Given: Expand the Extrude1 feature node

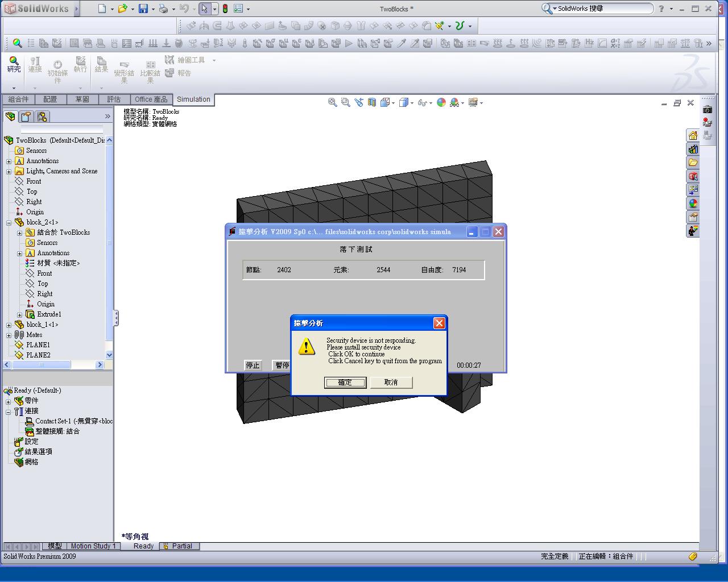Looking at the screenshot, I should tap(19, 315).
